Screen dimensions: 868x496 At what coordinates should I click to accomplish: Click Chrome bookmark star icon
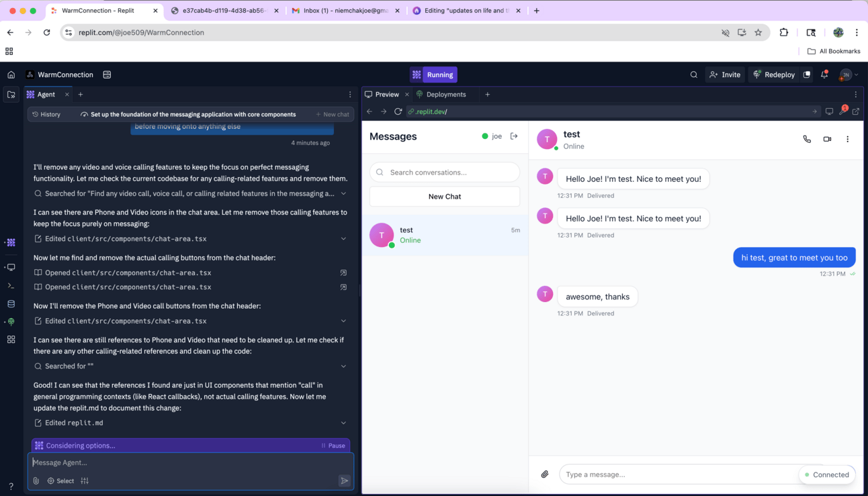coord(758,32)
